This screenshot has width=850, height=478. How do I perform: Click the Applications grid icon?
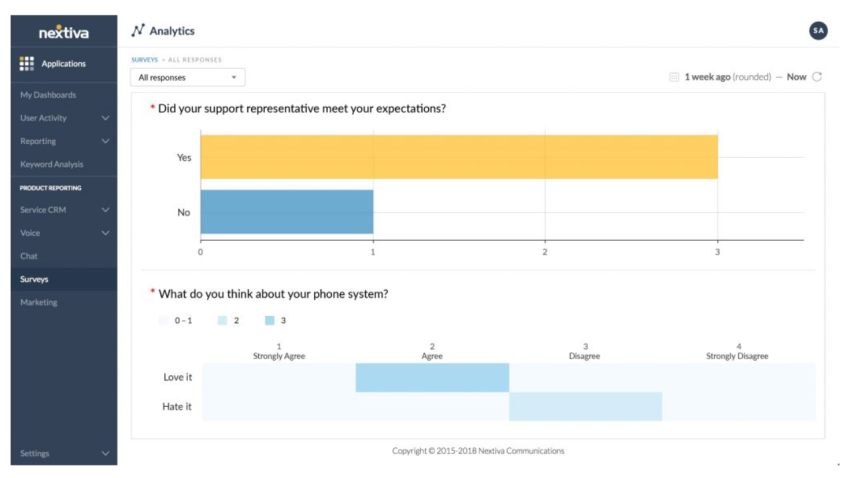pos(27,64)
